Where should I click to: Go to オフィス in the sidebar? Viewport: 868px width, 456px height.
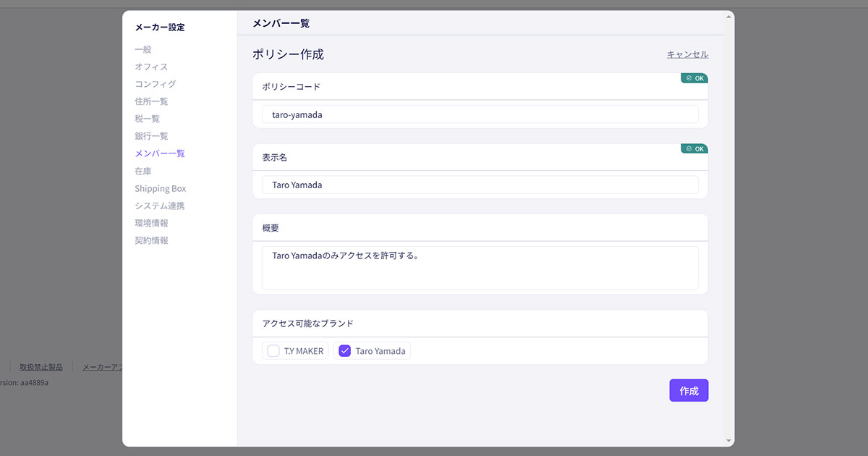pos(150,67)
